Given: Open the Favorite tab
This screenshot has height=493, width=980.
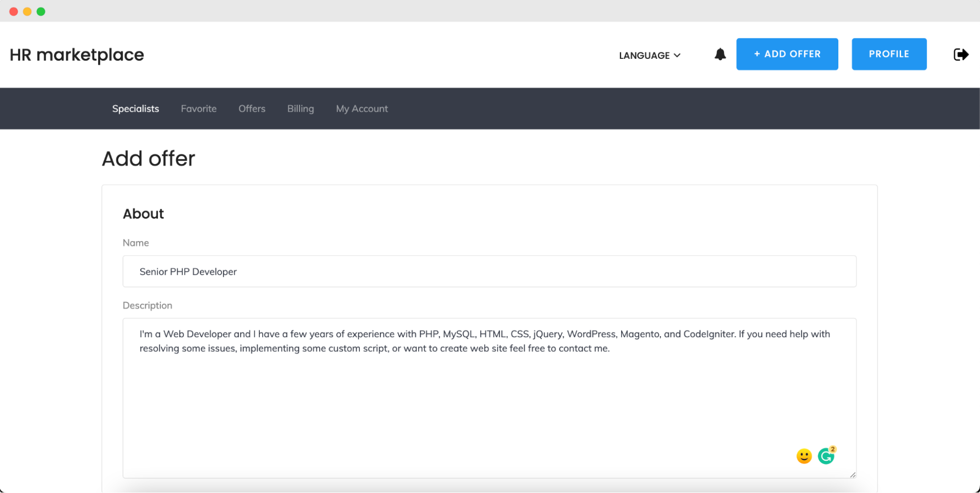Looking at the screenshot, I should (x=199, y=109).
